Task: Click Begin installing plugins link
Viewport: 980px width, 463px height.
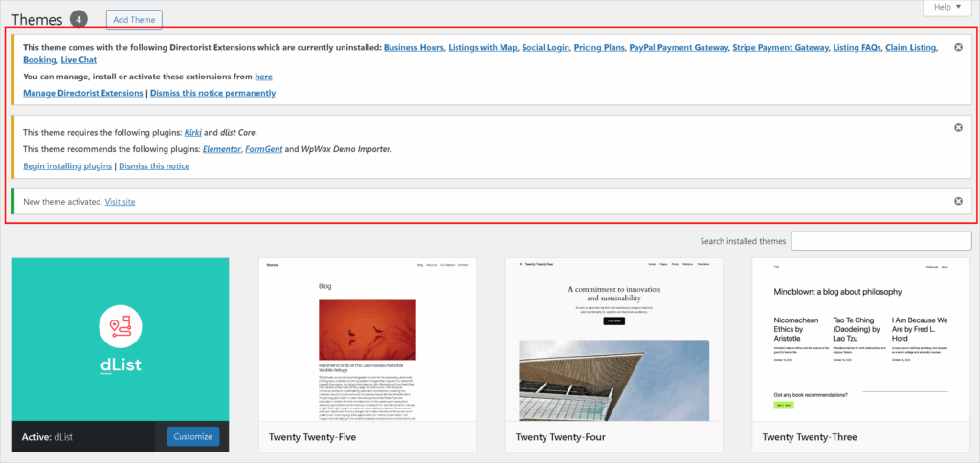Action: [x=68, y=166]
